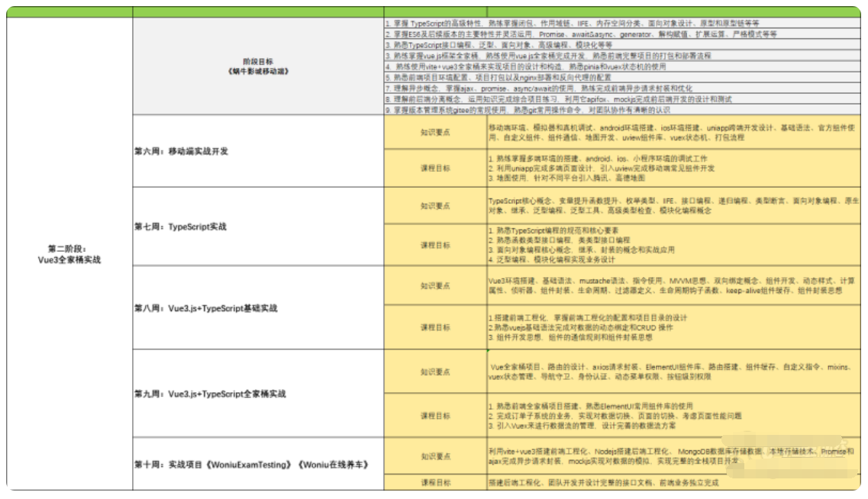Click 知识要点 label in the 第六周 row

(435, 132)
